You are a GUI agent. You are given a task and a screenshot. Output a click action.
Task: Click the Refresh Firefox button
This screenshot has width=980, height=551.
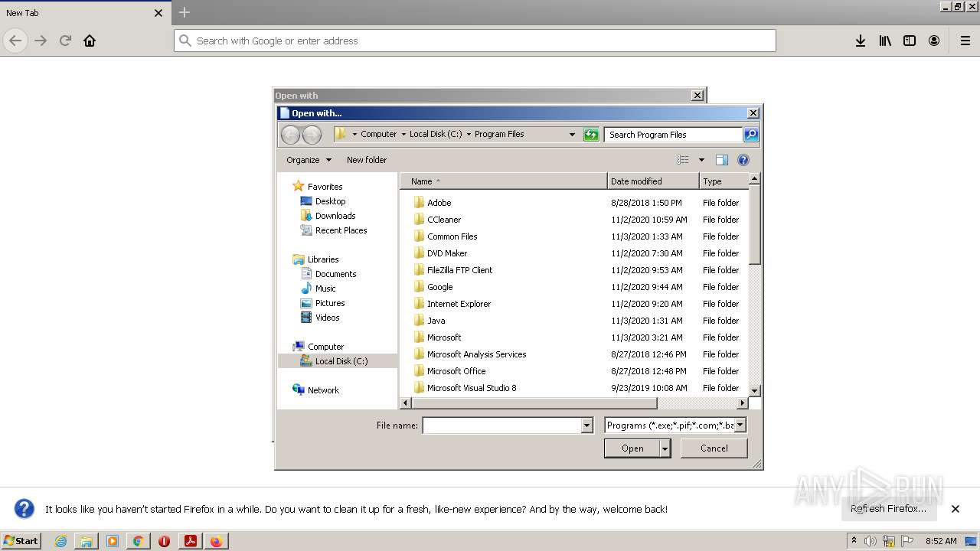[888, 509]
